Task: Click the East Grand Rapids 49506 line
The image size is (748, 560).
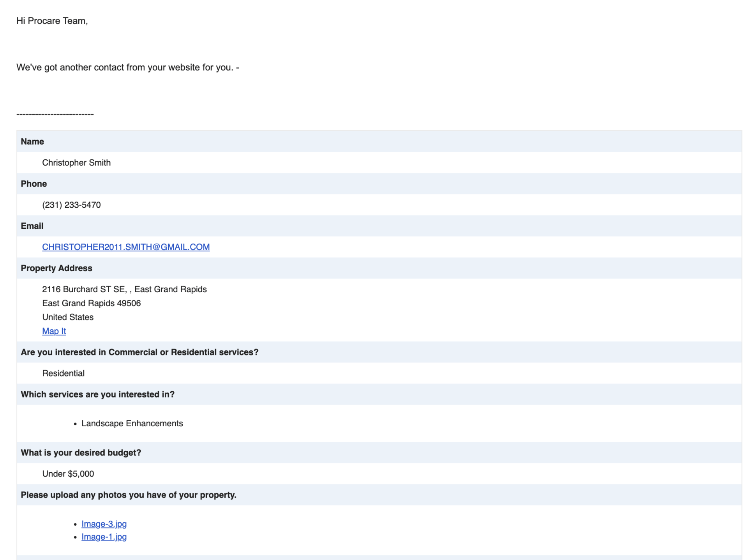Action: [x=92, y=303]
